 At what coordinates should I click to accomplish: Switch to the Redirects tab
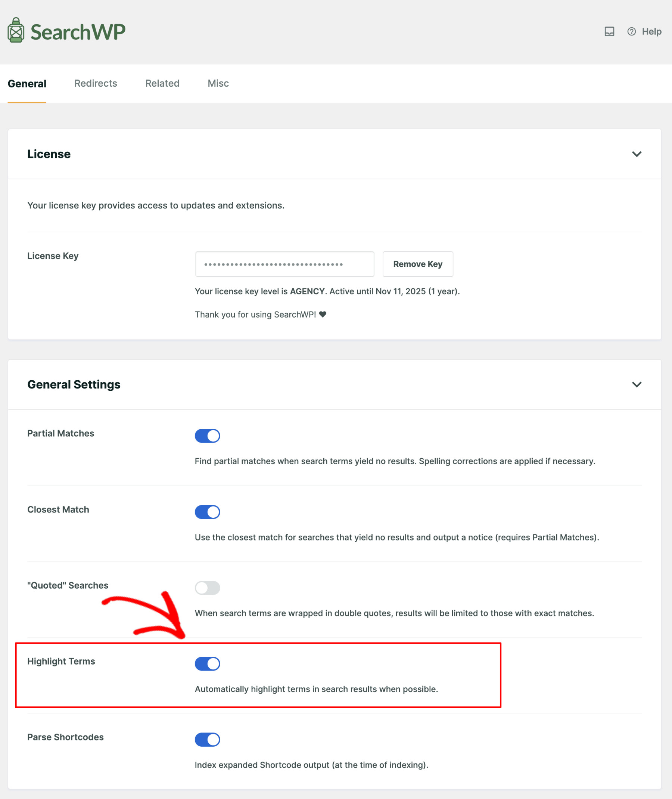[x=96, y=83]
